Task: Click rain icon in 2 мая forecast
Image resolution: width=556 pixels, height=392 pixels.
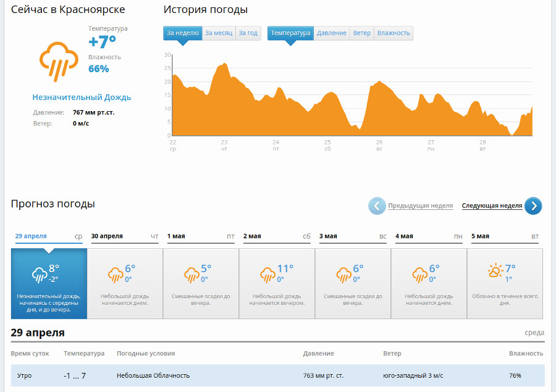Action: click(267, 274)
